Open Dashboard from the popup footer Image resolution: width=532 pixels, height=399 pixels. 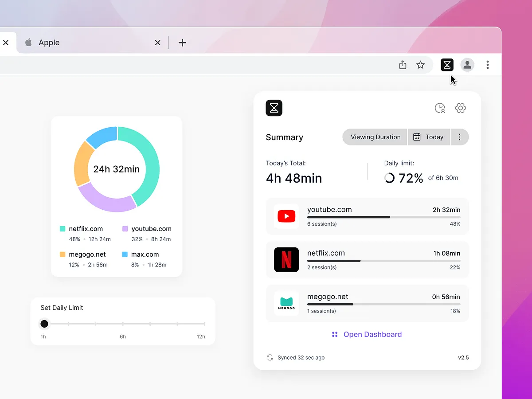coord(372,334)
